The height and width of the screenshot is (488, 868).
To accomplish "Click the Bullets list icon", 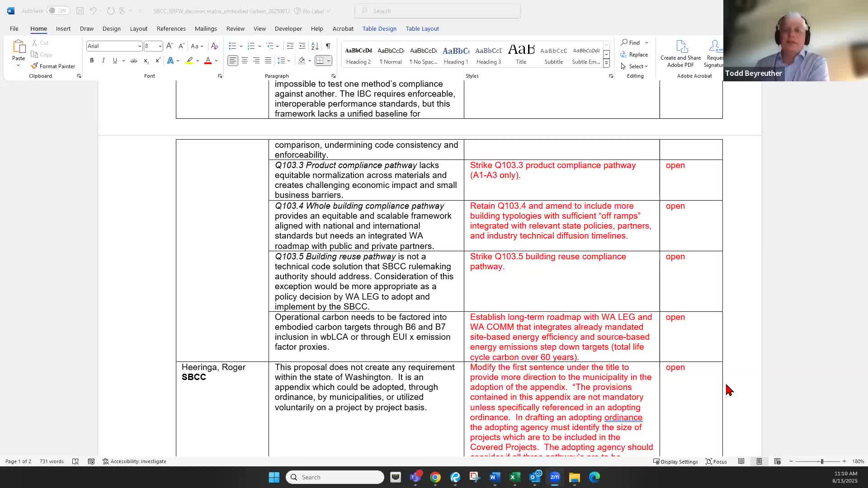I will coord(232,46).
